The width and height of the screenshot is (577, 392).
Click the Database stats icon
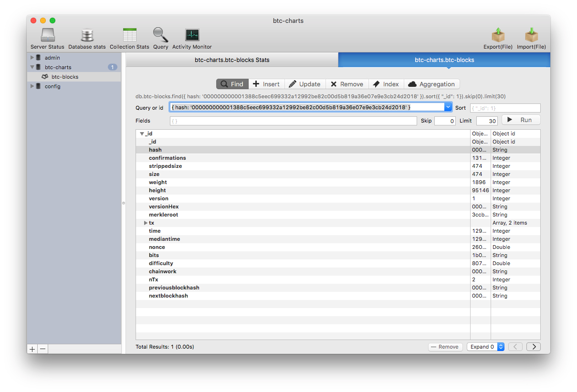click(x=87, y=38)
